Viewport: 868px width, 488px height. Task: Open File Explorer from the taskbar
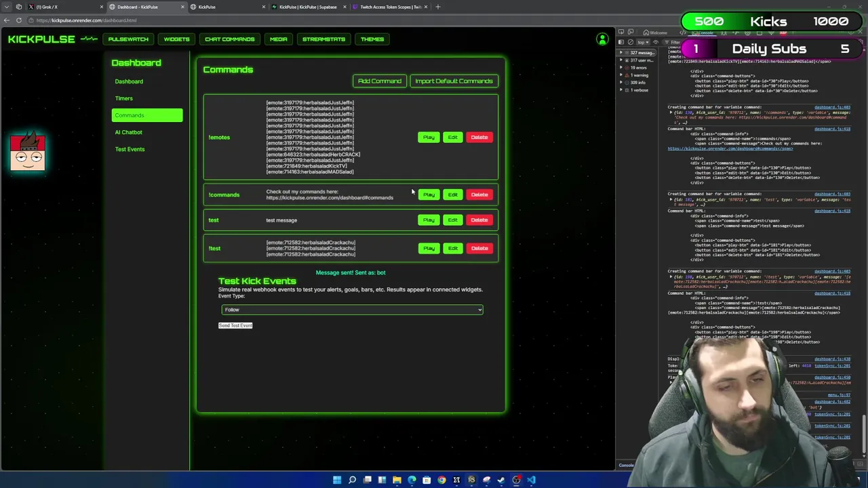pos(397,480)
